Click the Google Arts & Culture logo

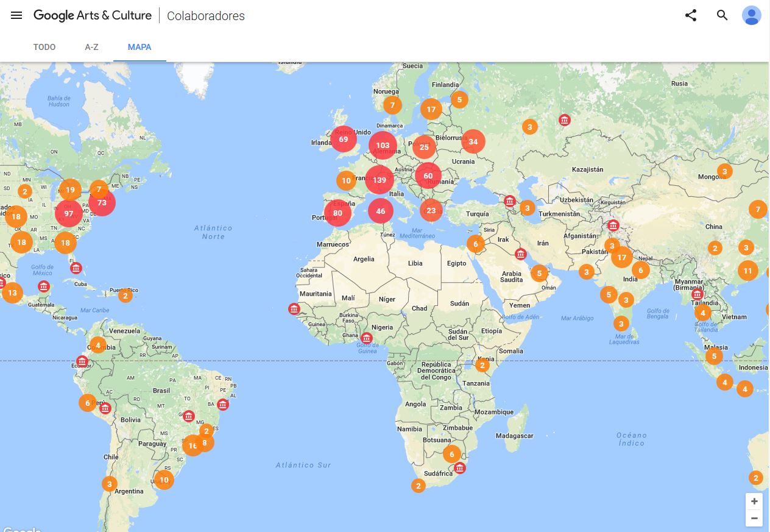[x=93, y=16]
